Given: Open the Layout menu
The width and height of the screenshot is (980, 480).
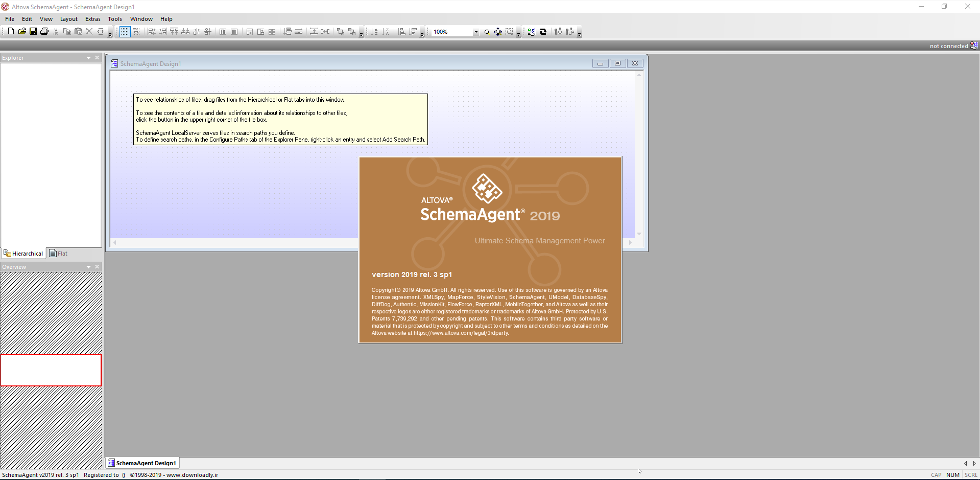Looking at the screenshot, I should pos(69,19).
